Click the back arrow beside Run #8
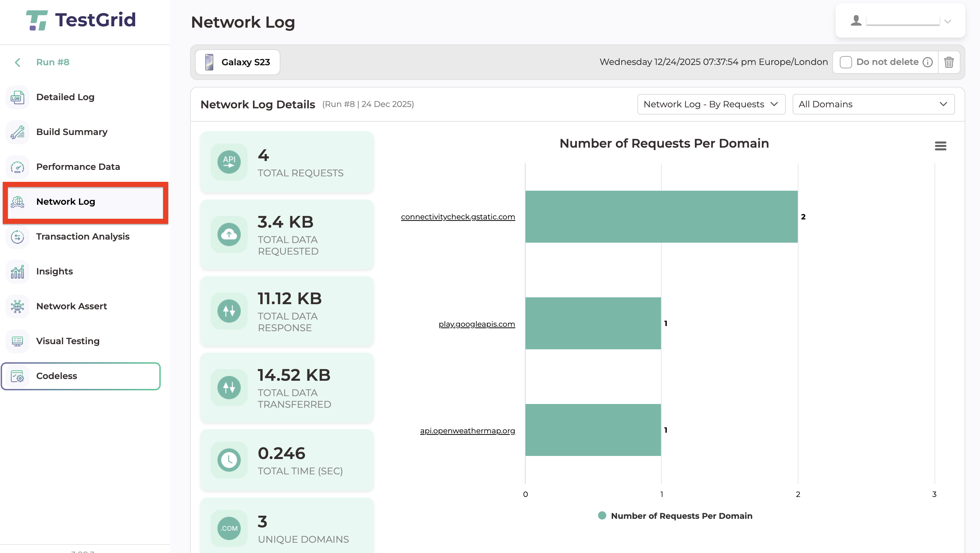 tap(17, 62)
